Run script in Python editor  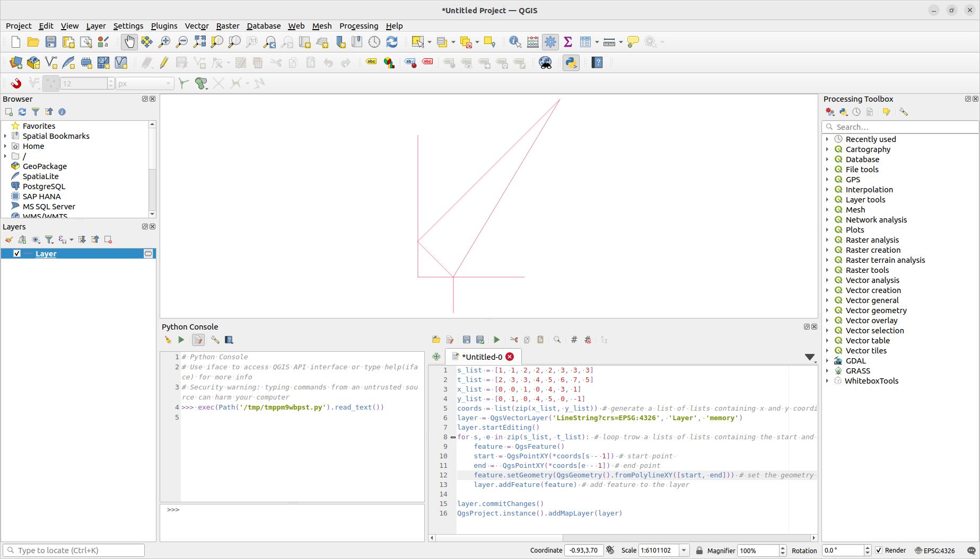pos(496,340)
